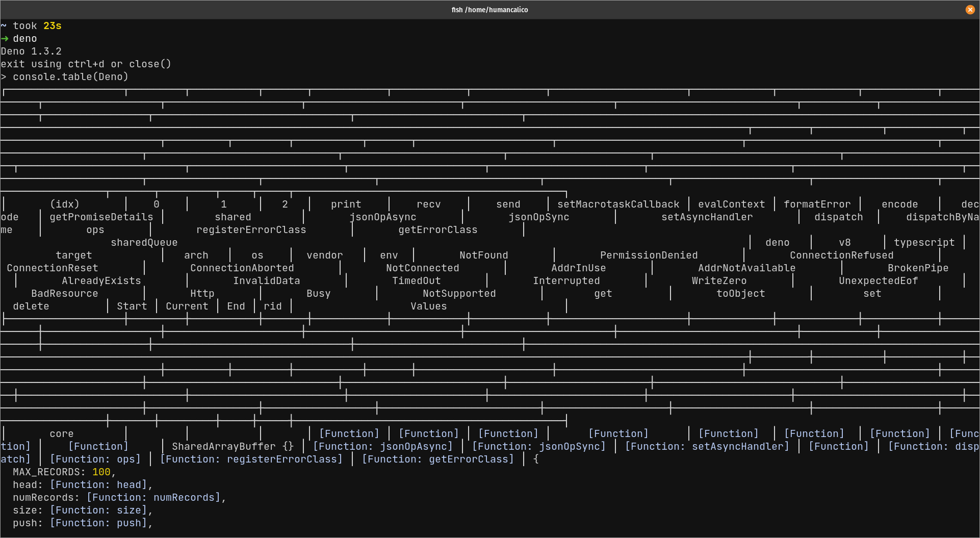Click the 'ConnectionRefused' table entry
This screenshot has width=980, height=538.
click(x=841, y=255)
